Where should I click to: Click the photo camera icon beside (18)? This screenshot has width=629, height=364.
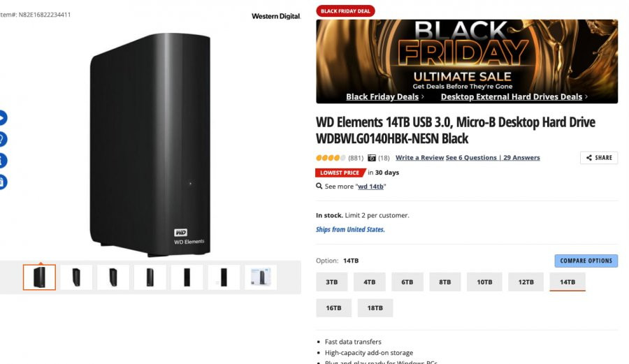pyautogui.click(x=372, y=158)
